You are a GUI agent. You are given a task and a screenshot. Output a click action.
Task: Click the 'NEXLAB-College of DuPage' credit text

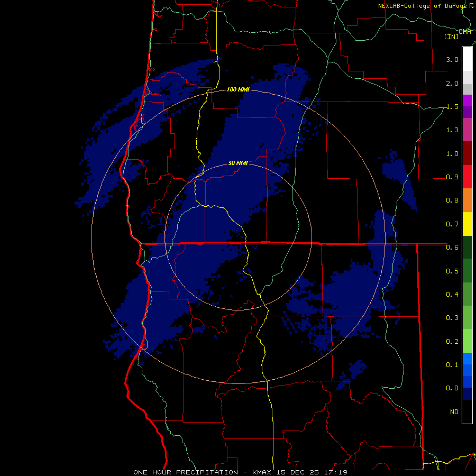pos(422,6)
